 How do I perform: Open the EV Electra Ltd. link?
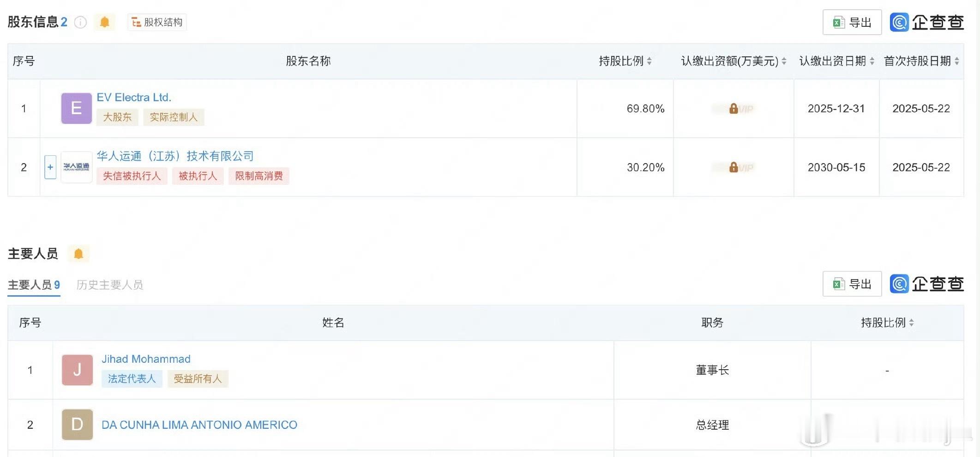(134, 97)
